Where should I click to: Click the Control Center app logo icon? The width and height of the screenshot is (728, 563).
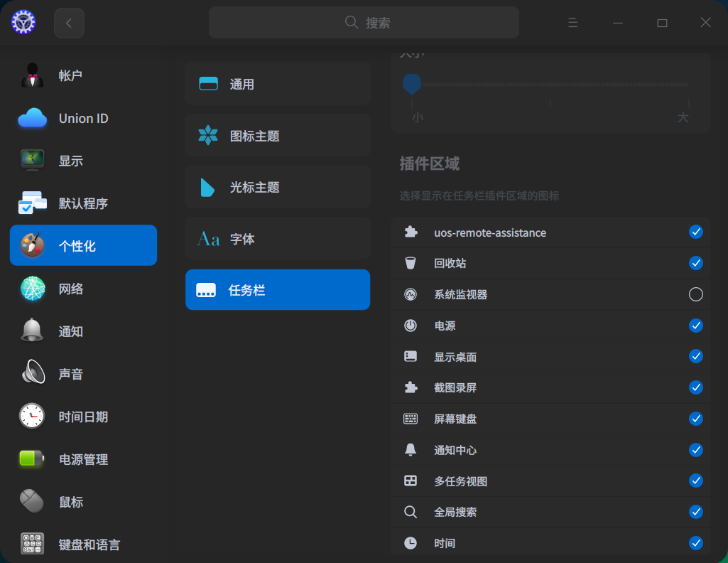pyautogui.click(x=23, y=22)
